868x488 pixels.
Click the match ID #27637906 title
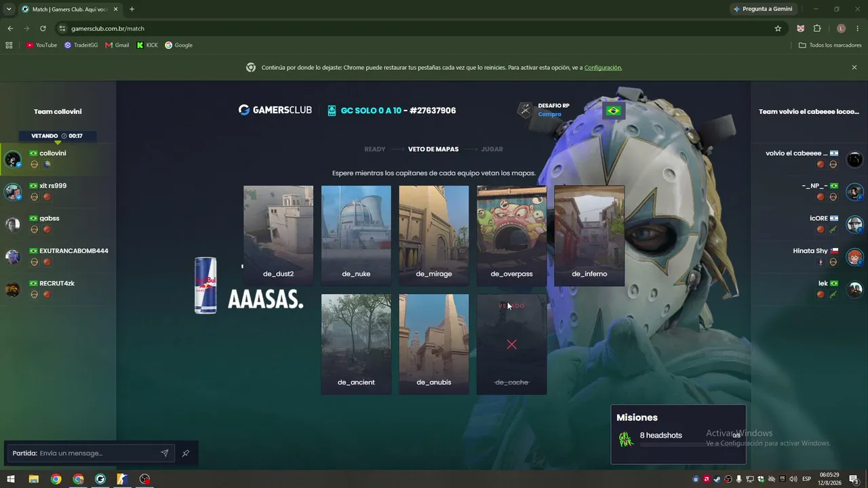433,110
